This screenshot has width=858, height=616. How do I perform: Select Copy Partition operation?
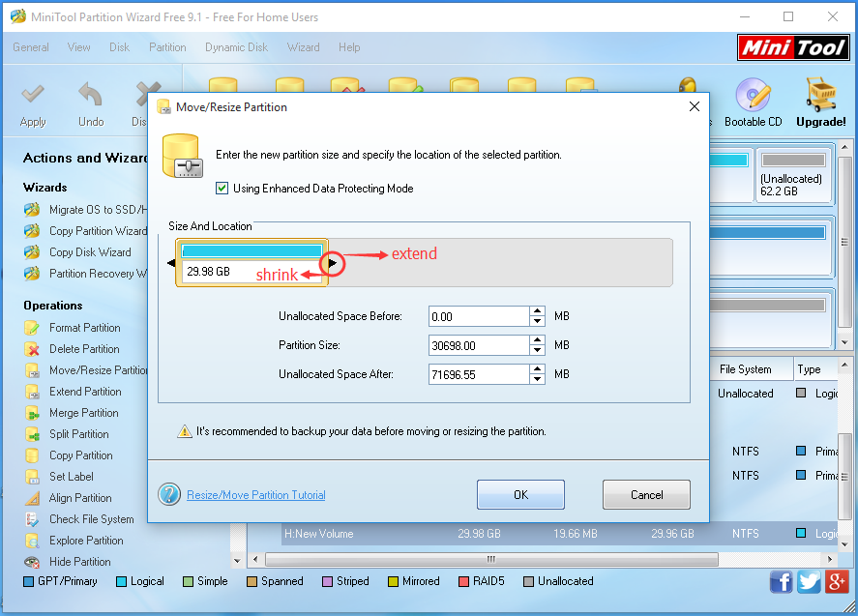69,455
